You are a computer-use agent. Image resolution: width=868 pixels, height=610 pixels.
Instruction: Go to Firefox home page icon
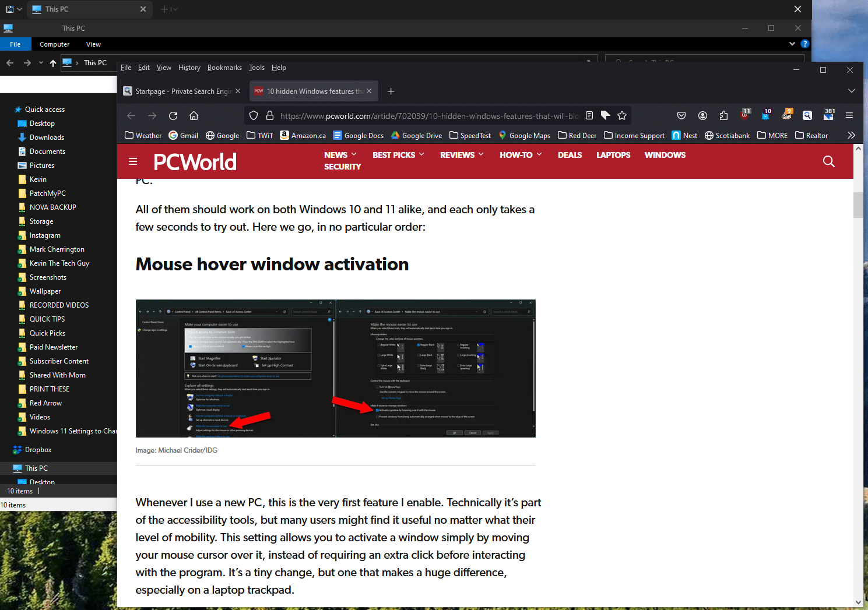[194, 116]
